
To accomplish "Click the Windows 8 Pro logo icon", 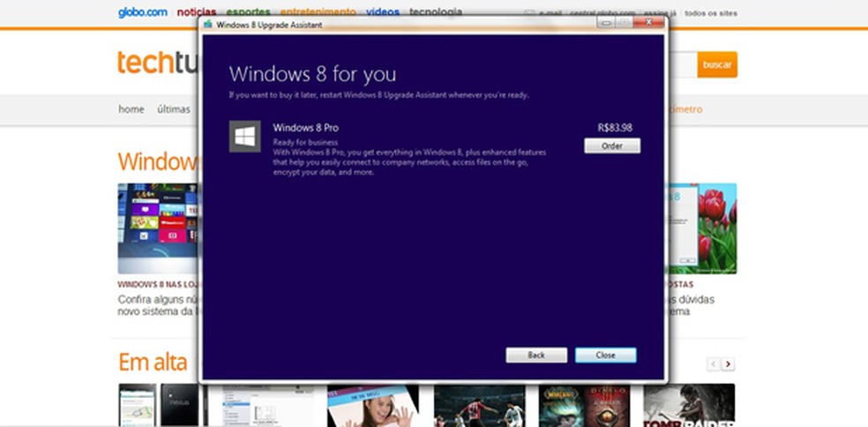I will (244, 136).
